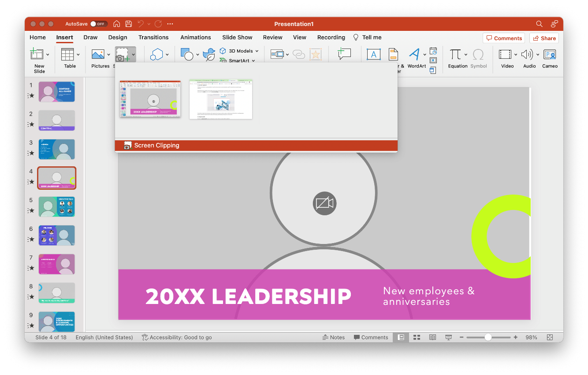
Task: Expand the Shapes dropdown arrow
Action: pos(197,55)
